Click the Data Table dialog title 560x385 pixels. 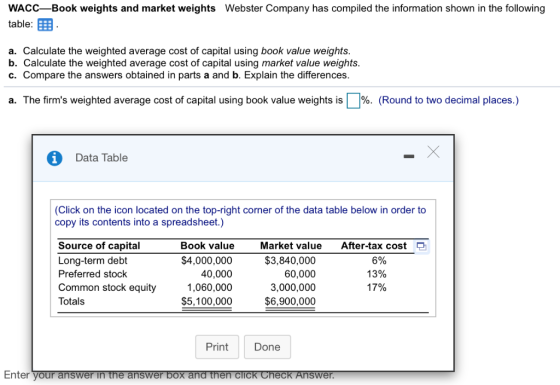(101, 158)
